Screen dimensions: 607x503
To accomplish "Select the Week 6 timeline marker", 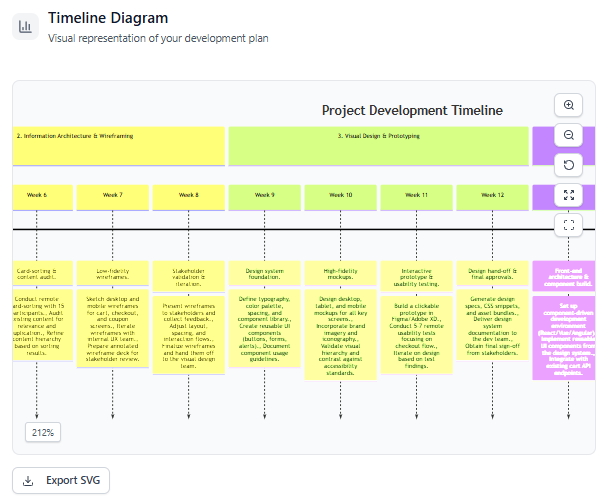I will (x=37, y=196).
